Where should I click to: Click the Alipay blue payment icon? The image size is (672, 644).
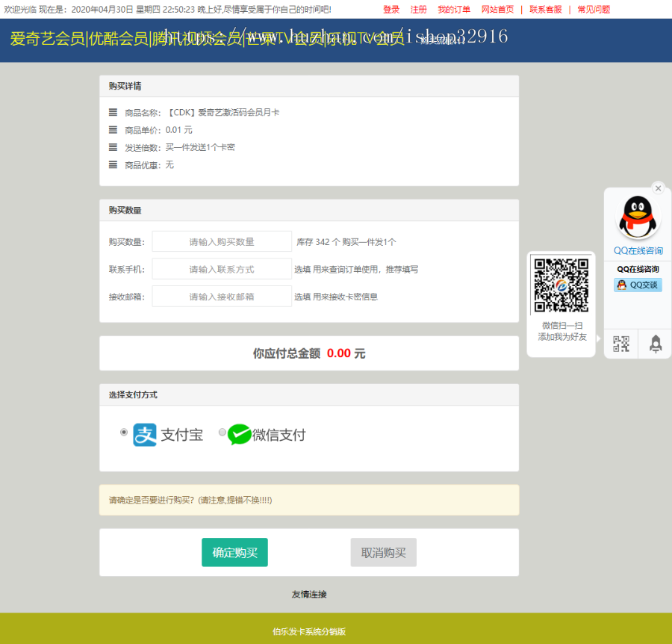pyautogui.click(x=145, y=432)
